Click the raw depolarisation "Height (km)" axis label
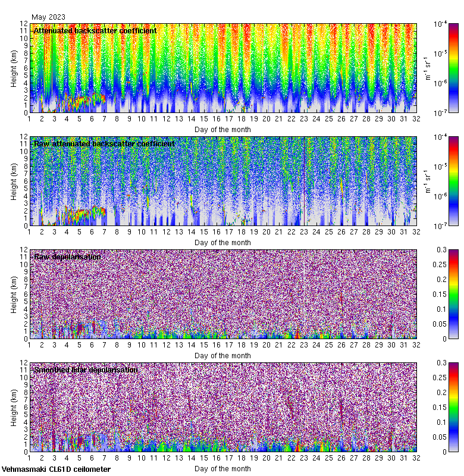The height and width of the screenshot is (476, 464). pyautogui.click(x=14, y=294)
